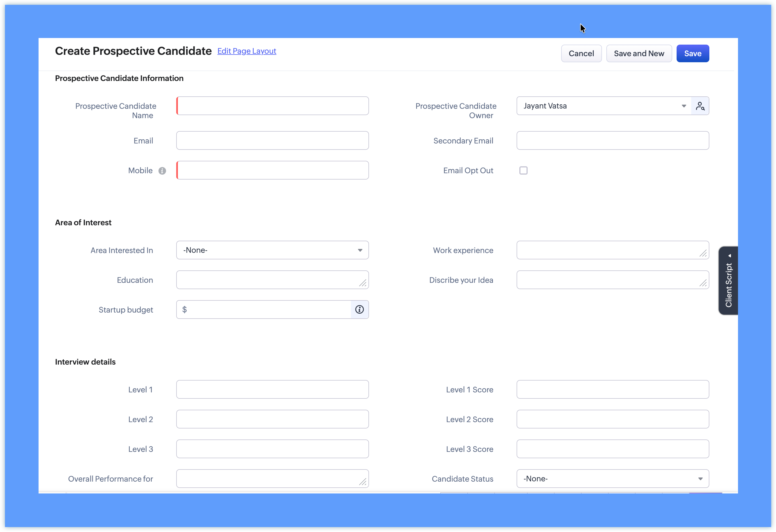This screenshot has height=532, width=776.
Task: Click the Mobile field info icon
Action: pyautogui.click(x=162, y=171)
